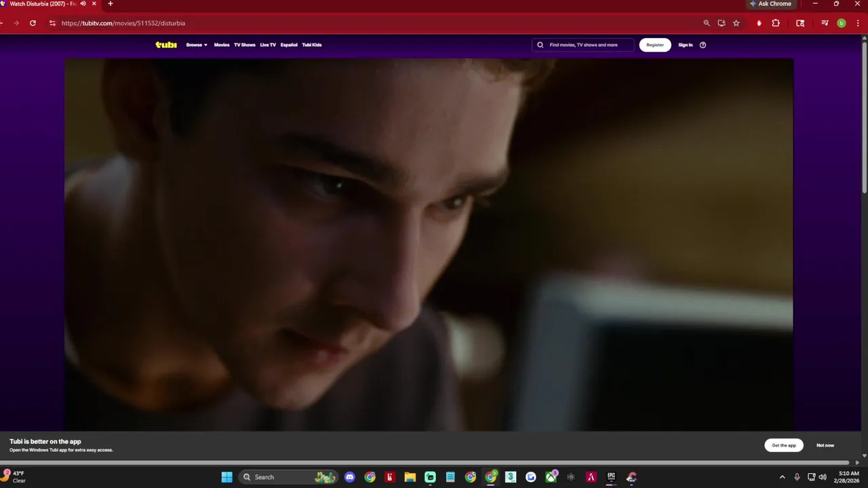Open the media controls icon
This screenshot has height=488, width=868.
point(825,23)
